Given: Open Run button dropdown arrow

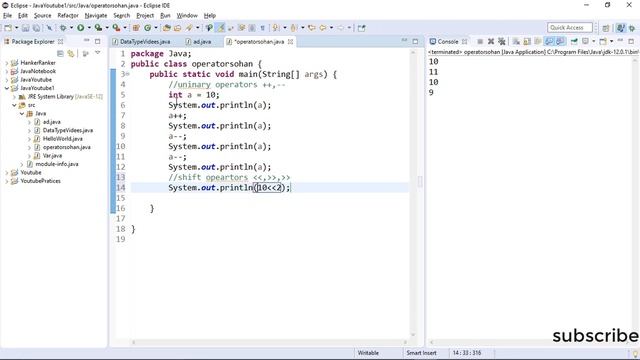Looking at the screenshot, I should pyautogui.click(x=89, y=28).
